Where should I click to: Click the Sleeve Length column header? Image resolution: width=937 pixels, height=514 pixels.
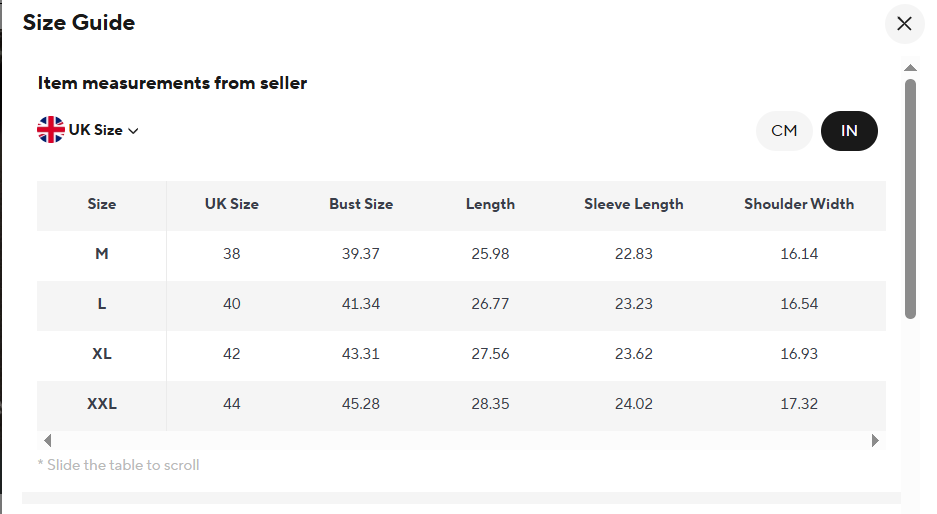[634, 204]
